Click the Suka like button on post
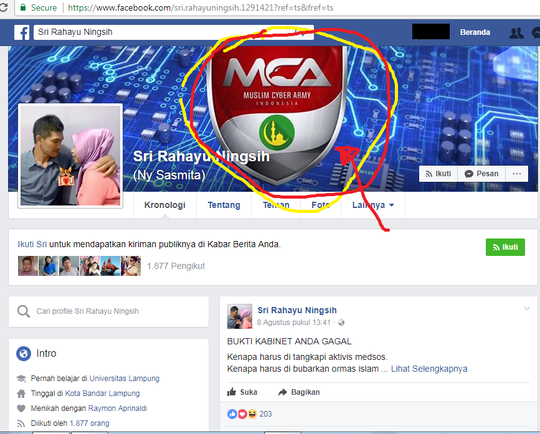Screen dimensions: 540x434 [x=242, y=392]
